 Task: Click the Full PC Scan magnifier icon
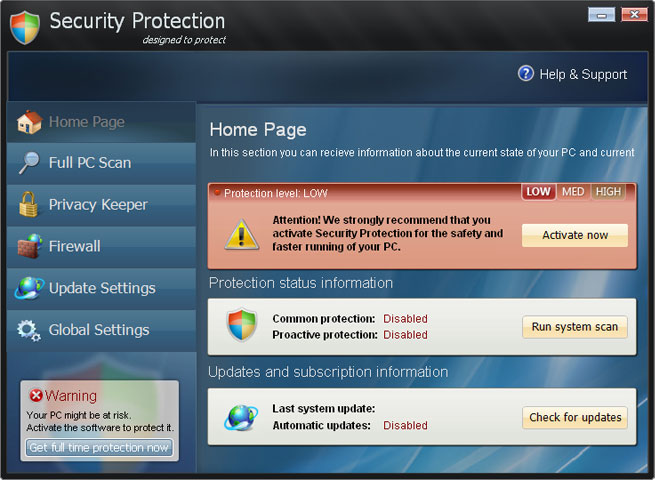click(29, 163)
